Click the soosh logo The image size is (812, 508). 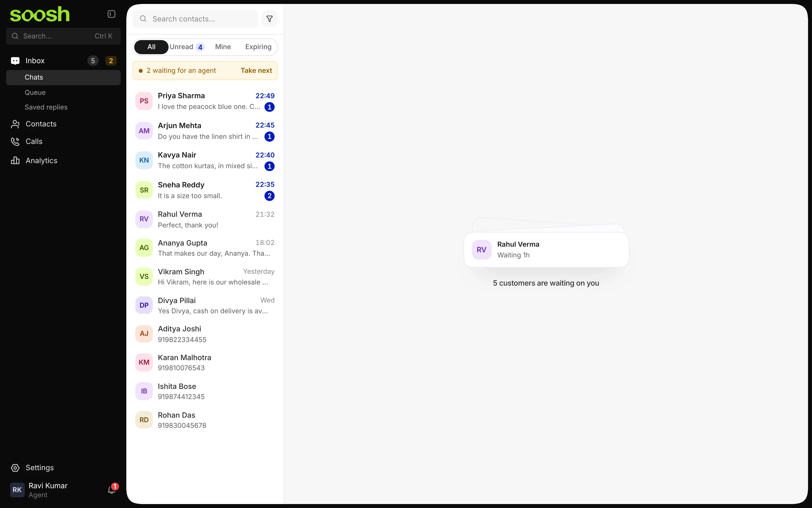(x=39, y=14)
